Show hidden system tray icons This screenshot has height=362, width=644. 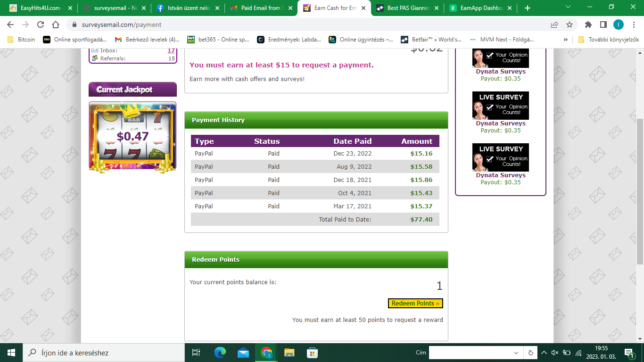(x=544, y=353)
